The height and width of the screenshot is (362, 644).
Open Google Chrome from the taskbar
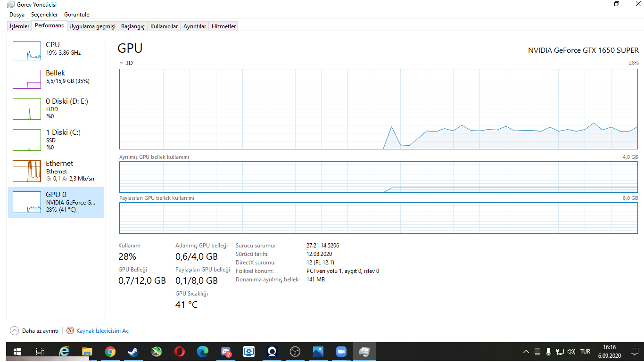(110, 352)
